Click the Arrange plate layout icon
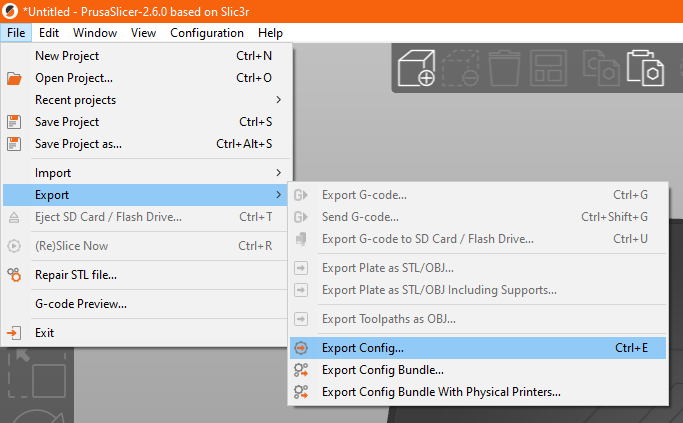 coord(548,68)
